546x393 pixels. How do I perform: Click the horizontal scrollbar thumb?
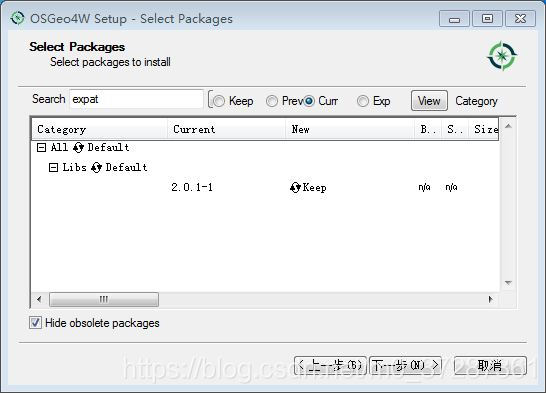pyautogui.click(x=104, y=299)
